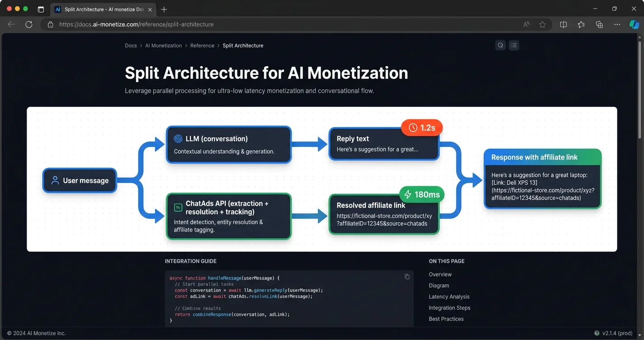The image size is (644, 340).
Task: Click the 180ms lightning latency badge
Action: click(421, 194)
